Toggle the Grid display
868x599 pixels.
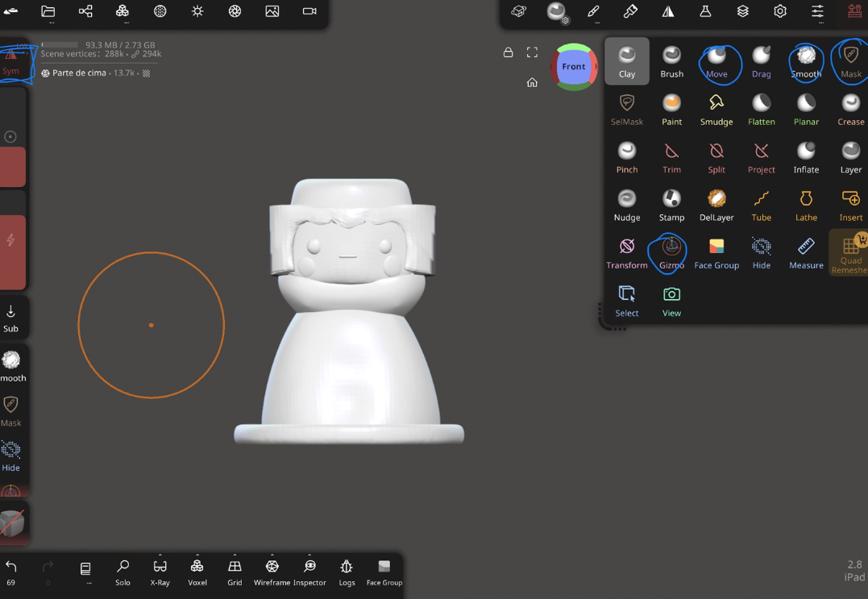(235, 572)
